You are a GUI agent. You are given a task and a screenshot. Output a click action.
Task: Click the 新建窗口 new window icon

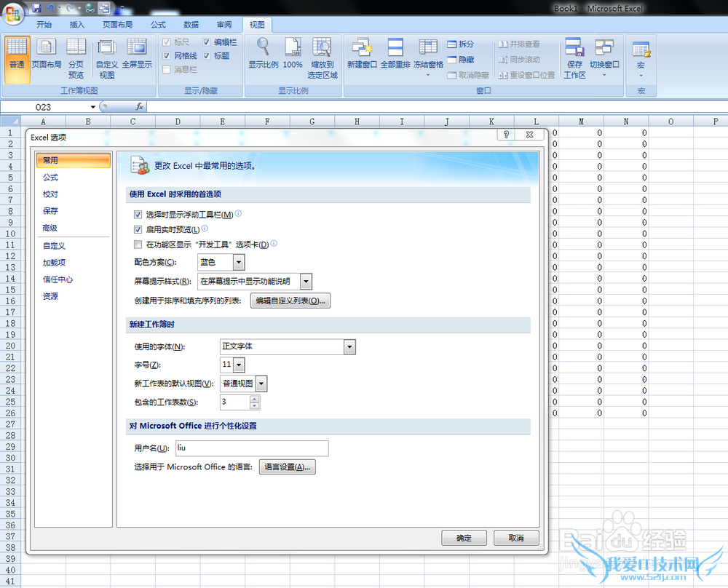(x=362, y=49)
